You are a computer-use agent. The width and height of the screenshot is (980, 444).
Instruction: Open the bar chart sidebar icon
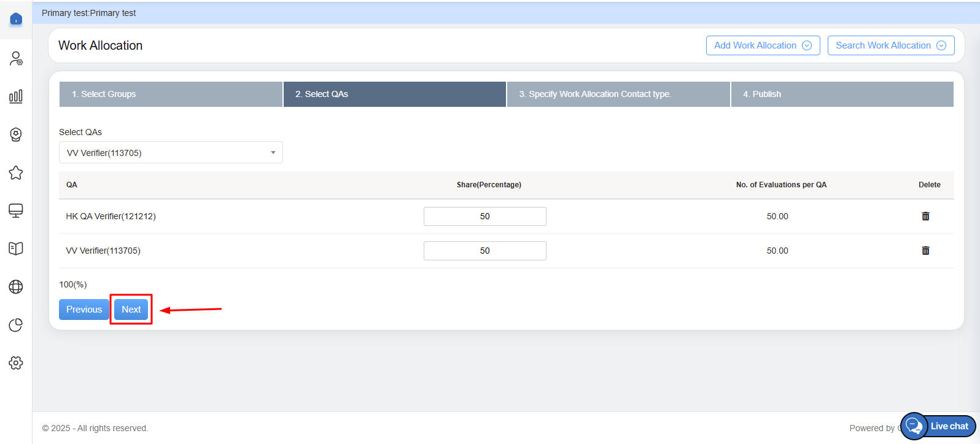16,96
